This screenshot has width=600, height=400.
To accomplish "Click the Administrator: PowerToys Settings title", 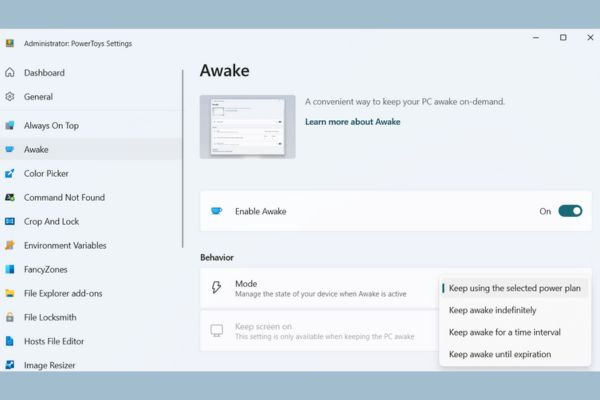I will pos(78,44).
